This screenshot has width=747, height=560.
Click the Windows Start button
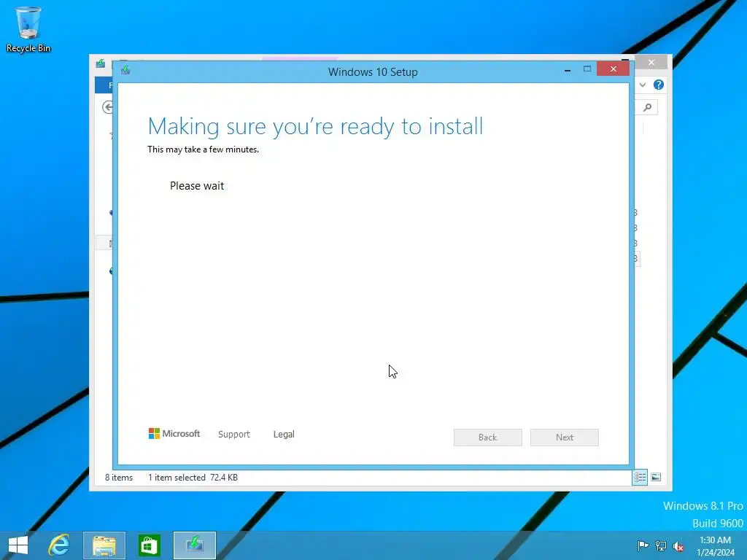pos(18,545)
